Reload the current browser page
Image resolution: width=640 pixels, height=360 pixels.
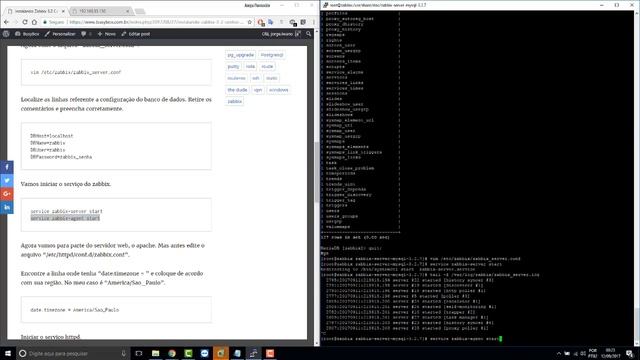(25, 22)
